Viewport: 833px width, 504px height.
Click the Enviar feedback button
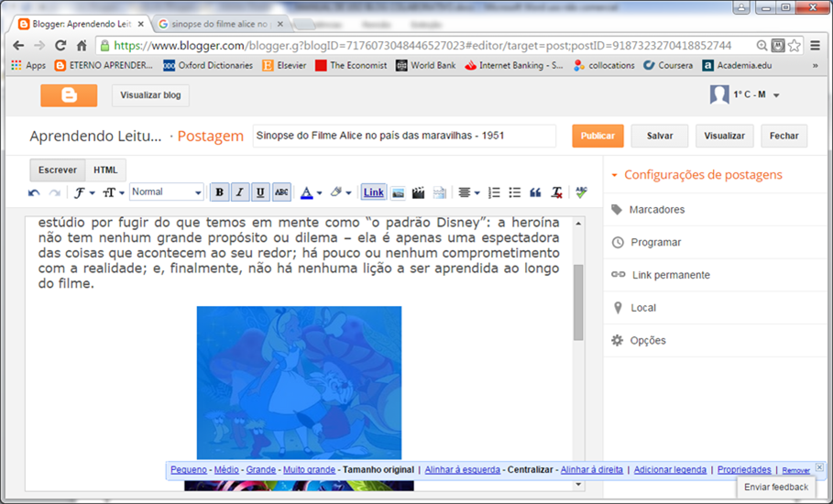776,487
